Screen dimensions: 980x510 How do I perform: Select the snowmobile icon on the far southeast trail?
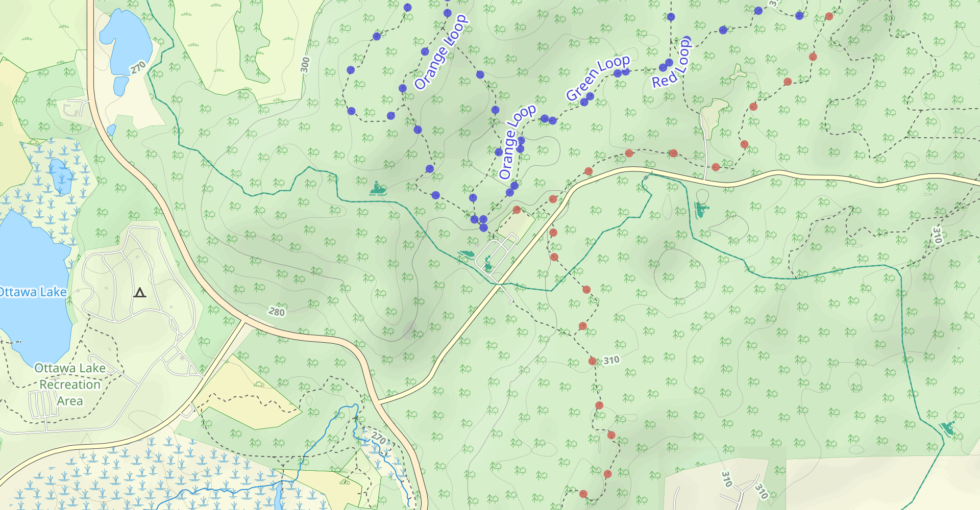pos(947,428)
